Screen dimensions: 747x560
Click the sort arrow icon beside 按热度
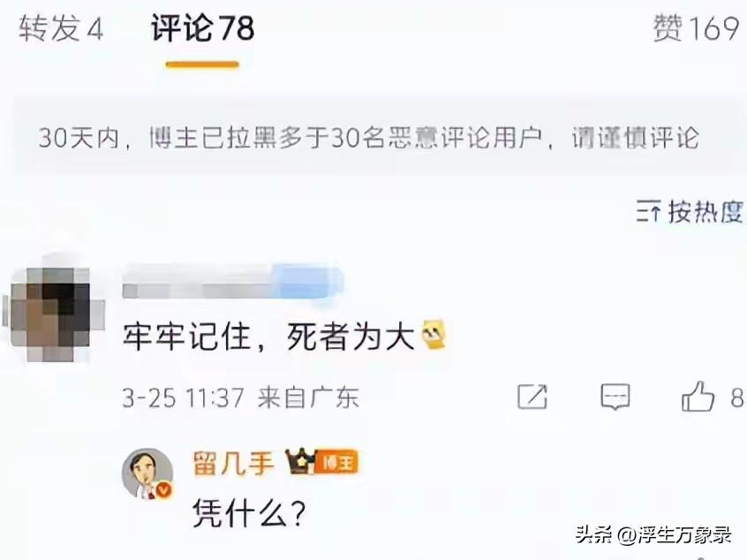[x=648, y=211]
